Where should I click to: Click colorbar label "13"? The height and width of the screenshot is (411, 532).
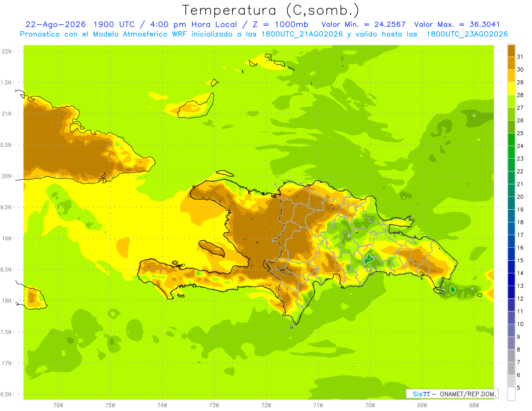[x=520, y=286]
